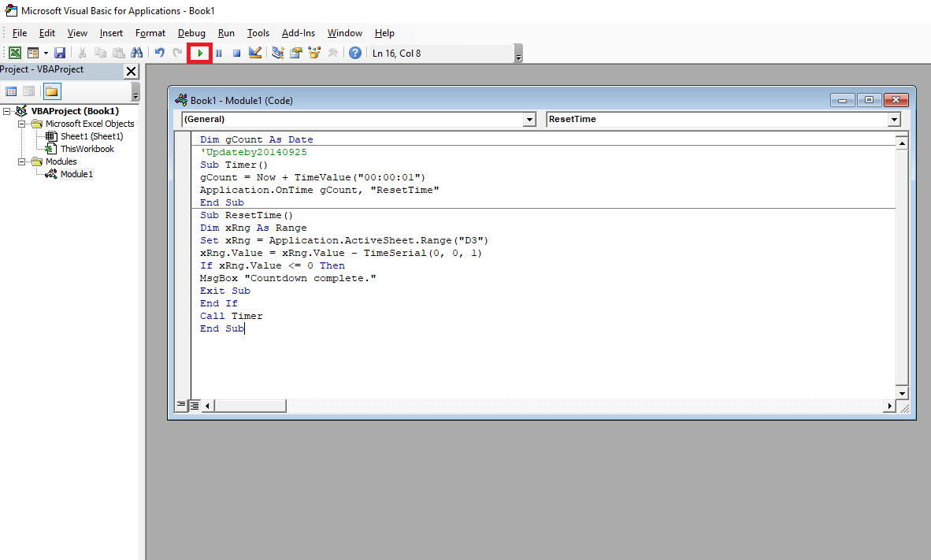The image size is (931, 560).
Task: Open the ResetTime procedure dropdown
Action: (894, 120)
